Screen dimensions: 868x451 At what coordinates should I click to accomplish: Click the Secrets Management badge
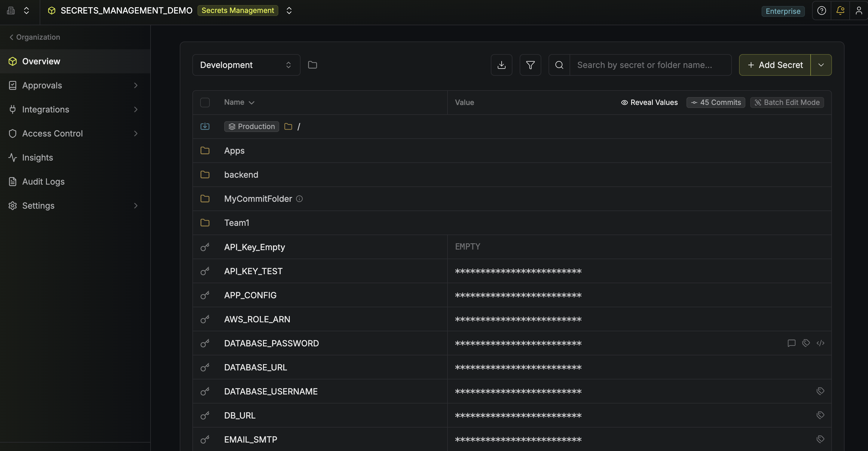coord(237,11)
